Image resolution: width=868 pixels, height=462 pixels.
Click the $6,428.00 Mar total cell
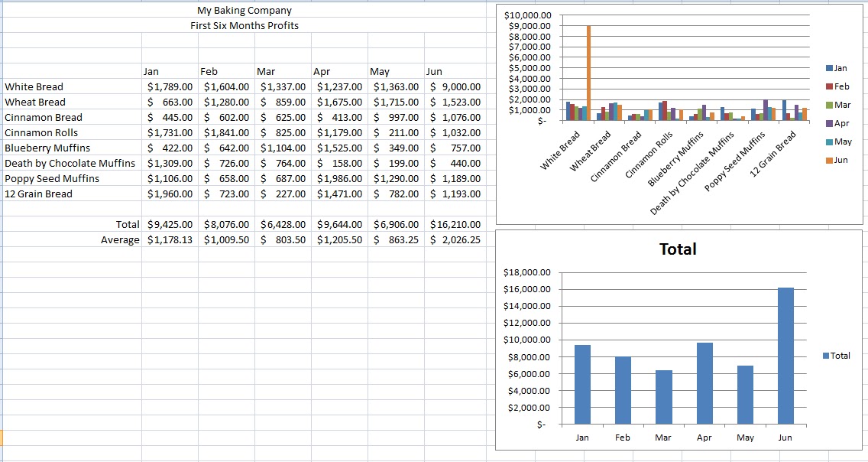pos(283,224)
